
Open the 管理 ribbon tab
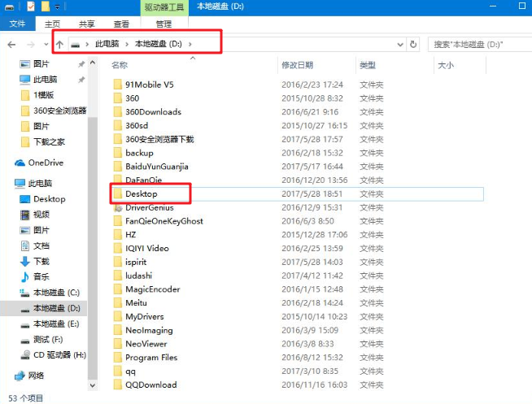pos(164,24)
